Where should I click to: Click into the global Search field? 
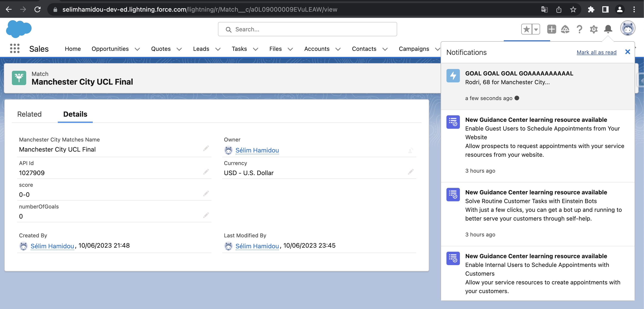point(307,29)
